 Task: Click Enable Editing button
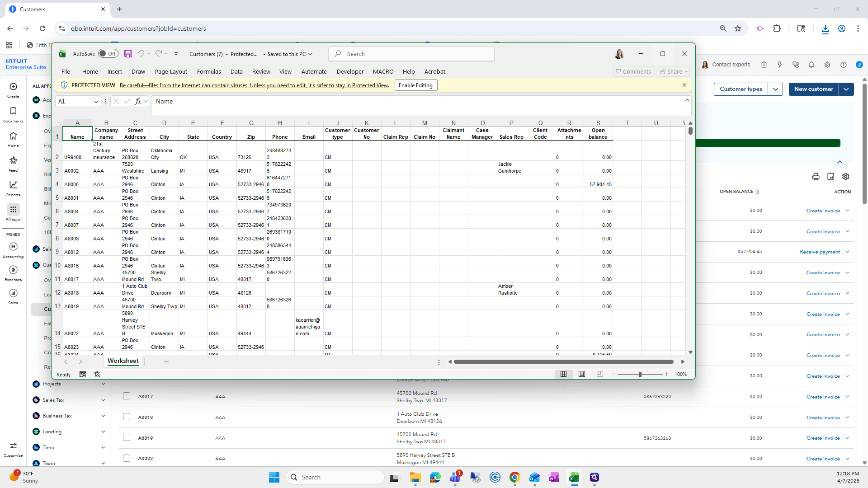[415, 85]
